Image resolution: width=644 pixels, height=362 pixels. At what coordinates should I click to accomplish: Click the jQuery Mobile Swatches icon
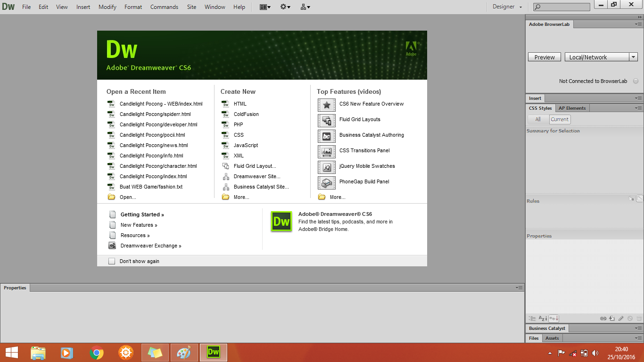coord(327,167)
